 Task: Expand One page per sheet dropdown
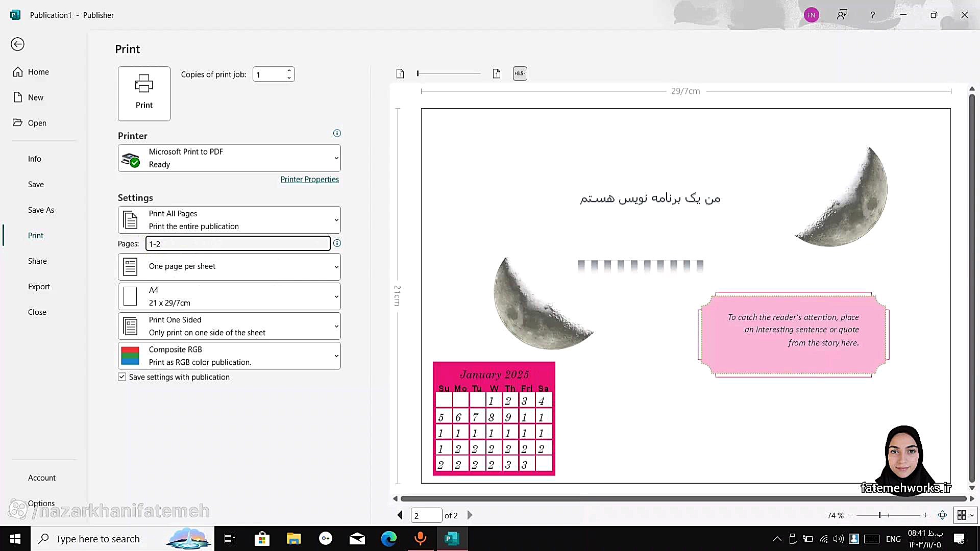[229, 266]
